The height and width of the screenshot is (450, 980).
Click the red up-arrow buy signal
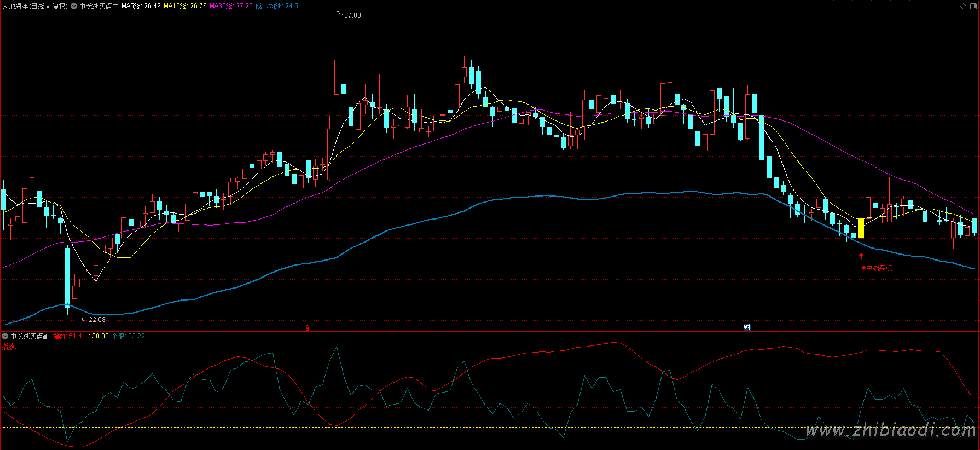coord(861,256)
